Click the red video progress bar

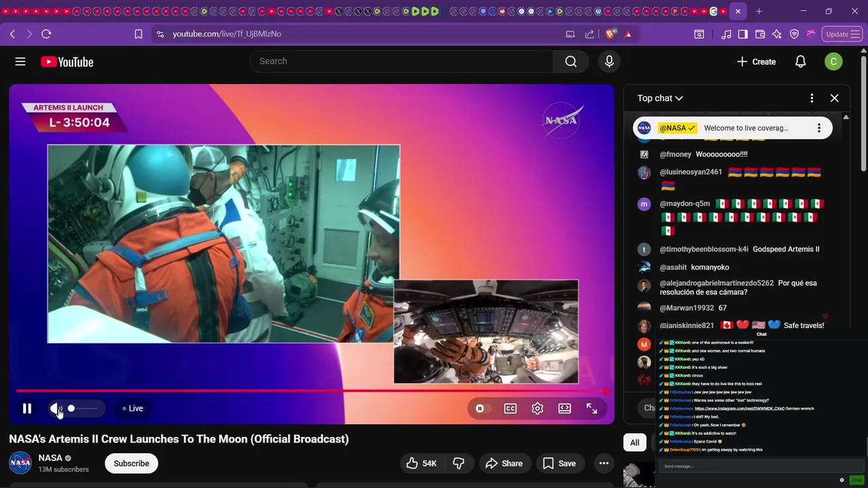pyautogui.click(x=311, y=391)
